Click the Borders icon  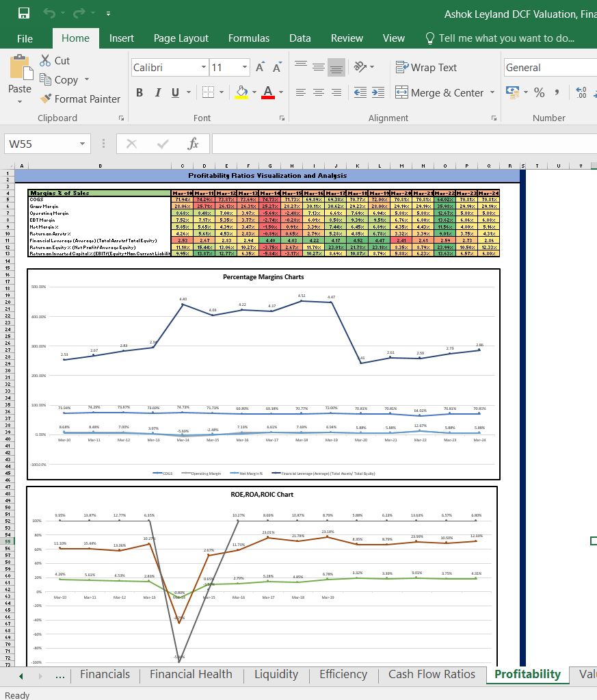coord(208,92)
